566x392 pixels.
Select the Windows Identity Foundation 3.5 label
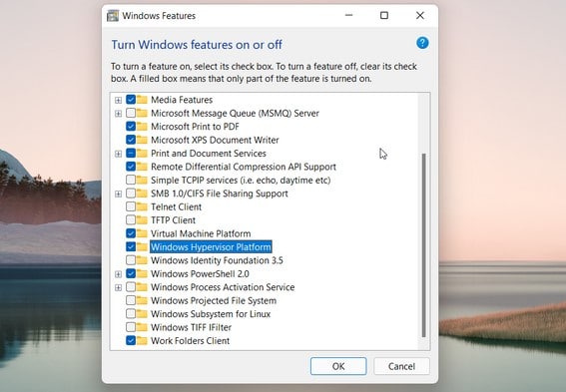[x=217, y=260]
